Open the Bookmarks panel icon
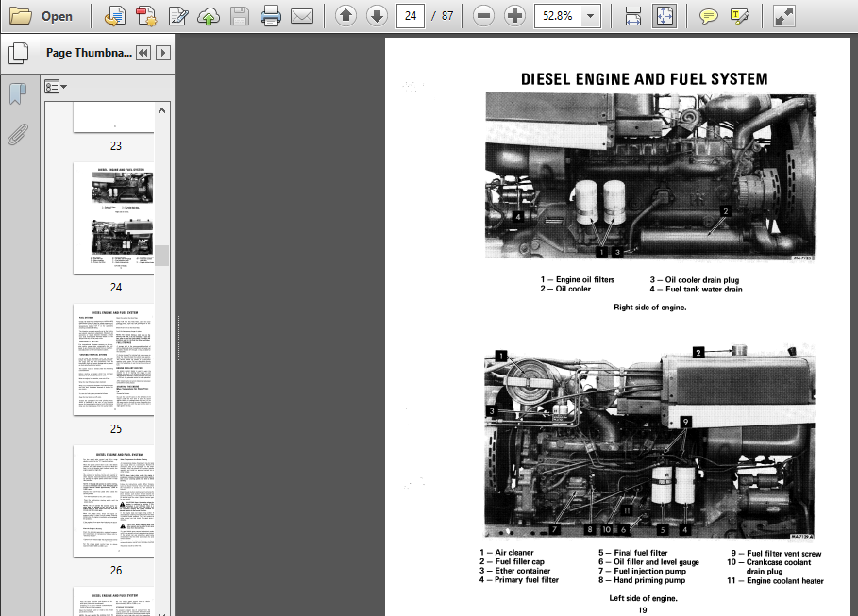 click(x=18, y=93)
